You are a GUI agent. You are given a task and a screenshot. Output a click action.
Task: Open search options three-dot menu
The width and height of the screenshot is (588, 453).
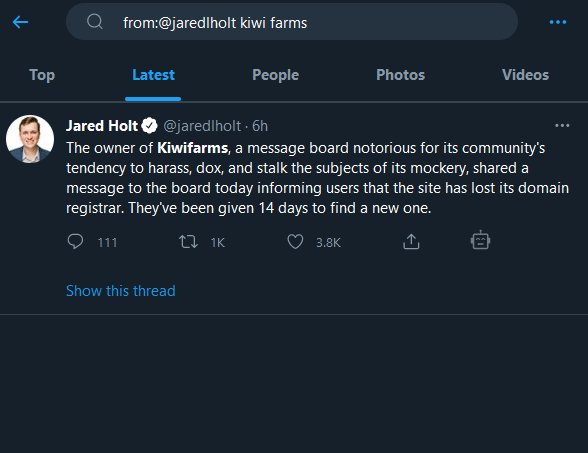point(558,22)
